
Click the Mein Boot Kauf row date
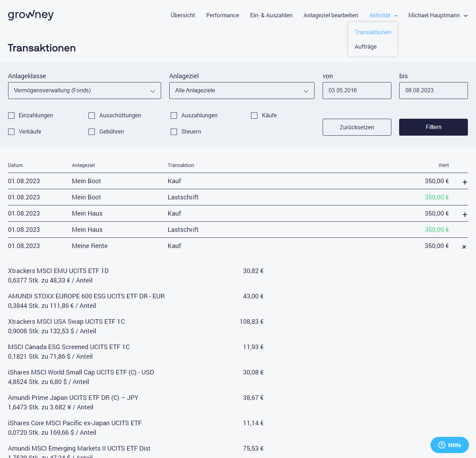pyautogui.click(x=24, y=181)
